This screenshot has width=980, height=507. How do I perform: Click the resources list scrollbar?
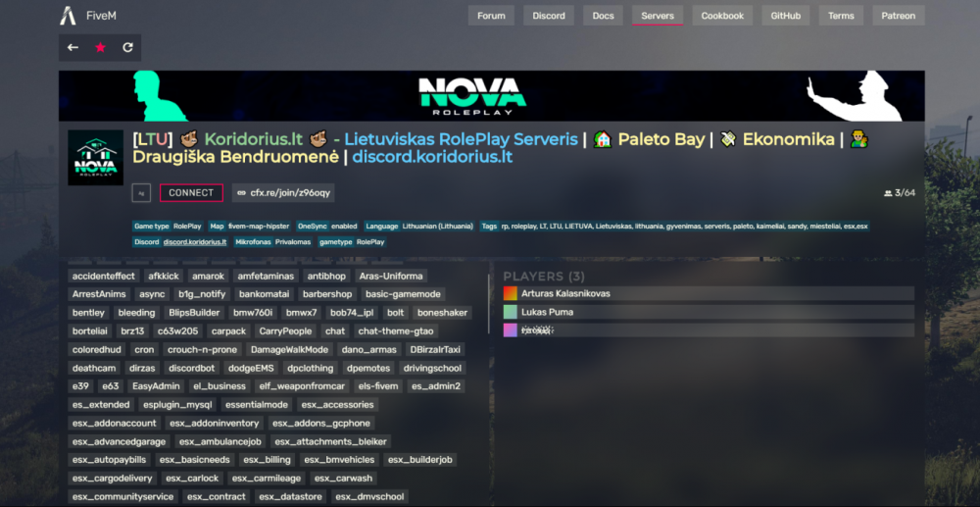pos(489,304)
